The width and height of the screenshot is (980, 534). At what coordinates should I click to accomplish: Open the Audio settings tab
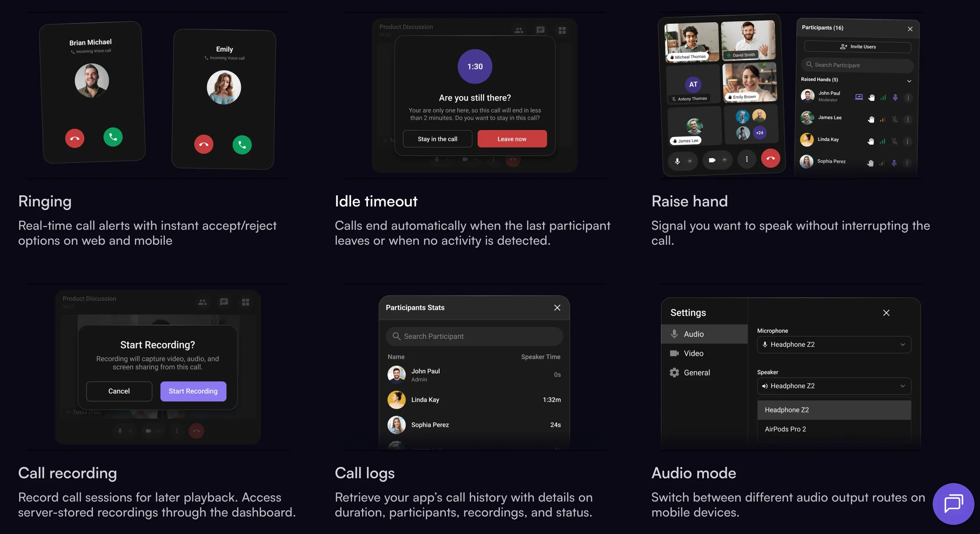704,334
